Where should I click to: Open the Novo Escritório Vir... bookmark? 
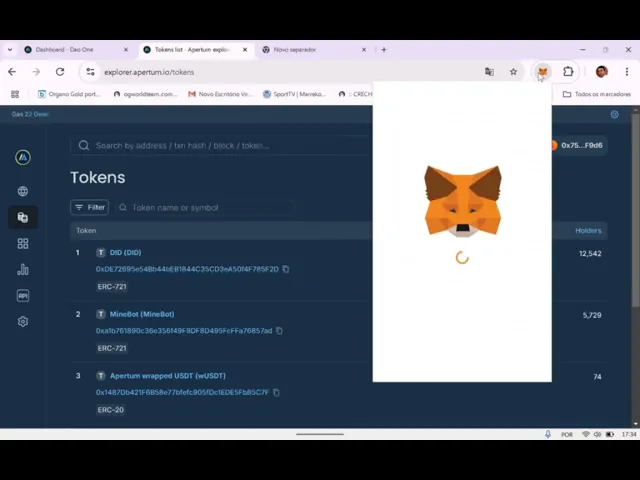[220, 94]
